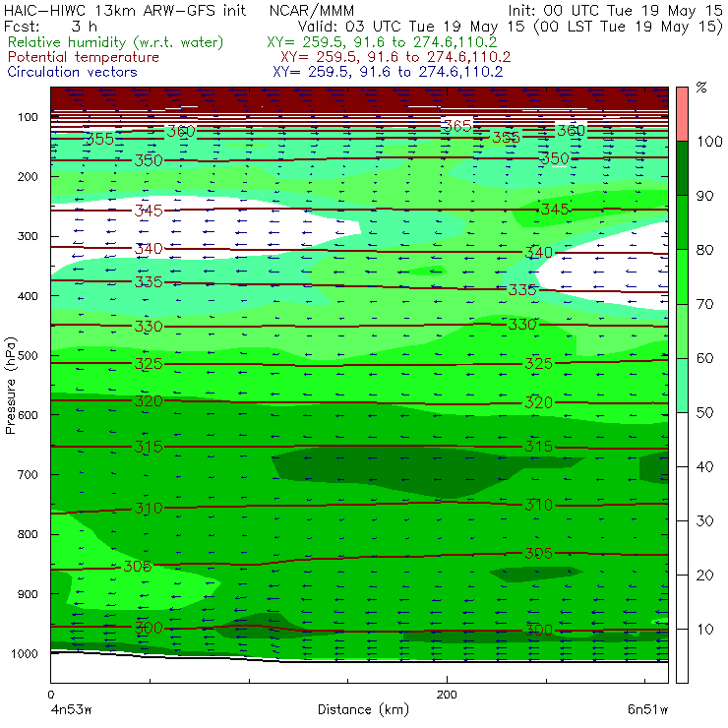The height and width of the screenshot is (728, 728).
Task: Select the aqua 50–60 colorbar segment
Action: click(682, 386)
